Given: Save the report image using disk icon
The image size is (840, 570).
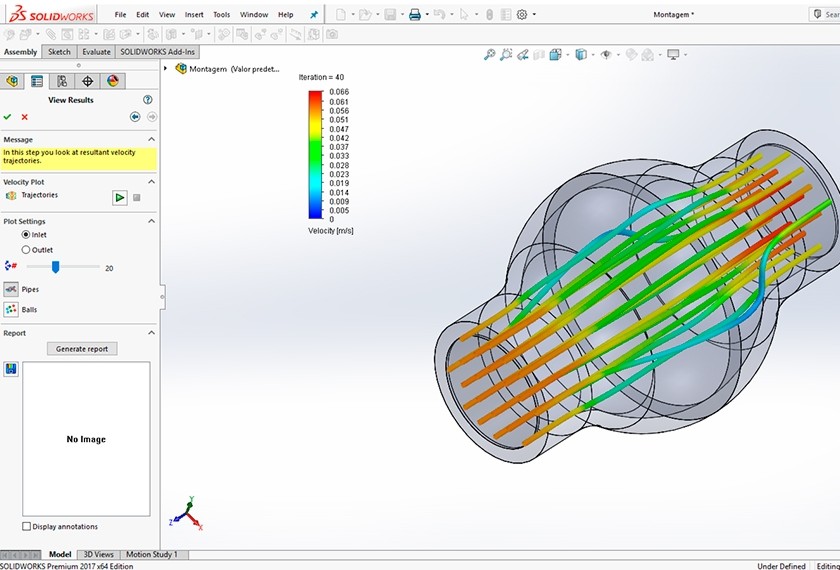Looking at the screenshot, I should tap(10, 369).
